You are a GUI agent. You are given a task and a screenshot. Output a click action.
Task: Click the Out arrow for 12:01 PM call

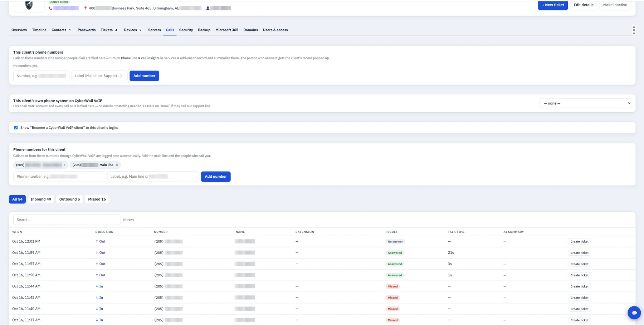pos(97,242)
